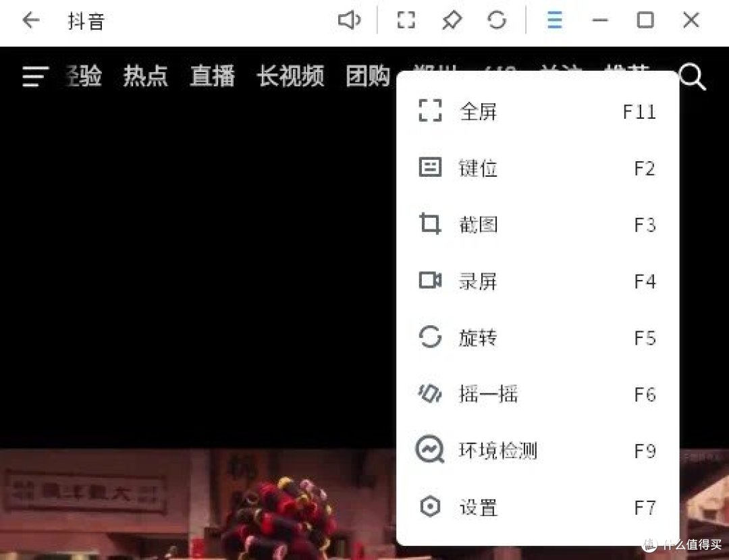729x560 pixels.
Task: Switch to 团购 tab
Action: [369, 76]
